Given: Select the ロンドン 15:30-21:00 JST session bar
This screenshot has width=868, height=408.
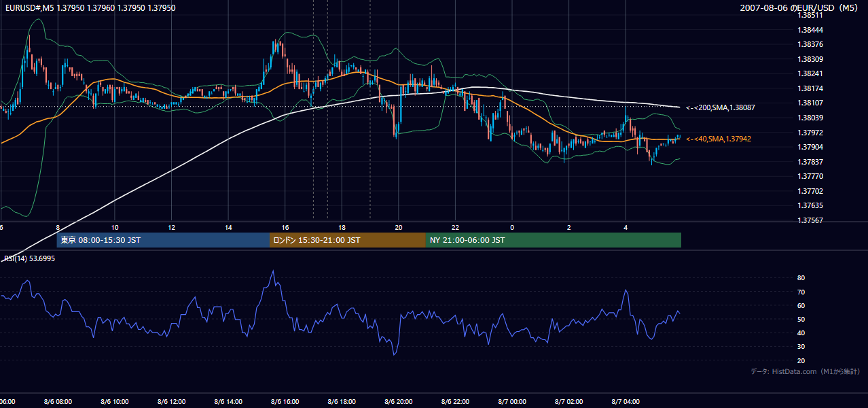Looking at the screenshot, I should (348, 240).
